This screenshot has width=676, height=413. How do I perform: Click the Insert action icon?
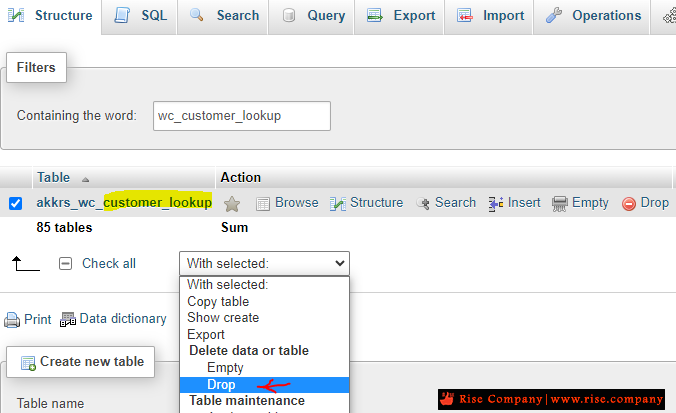[496, 203]
